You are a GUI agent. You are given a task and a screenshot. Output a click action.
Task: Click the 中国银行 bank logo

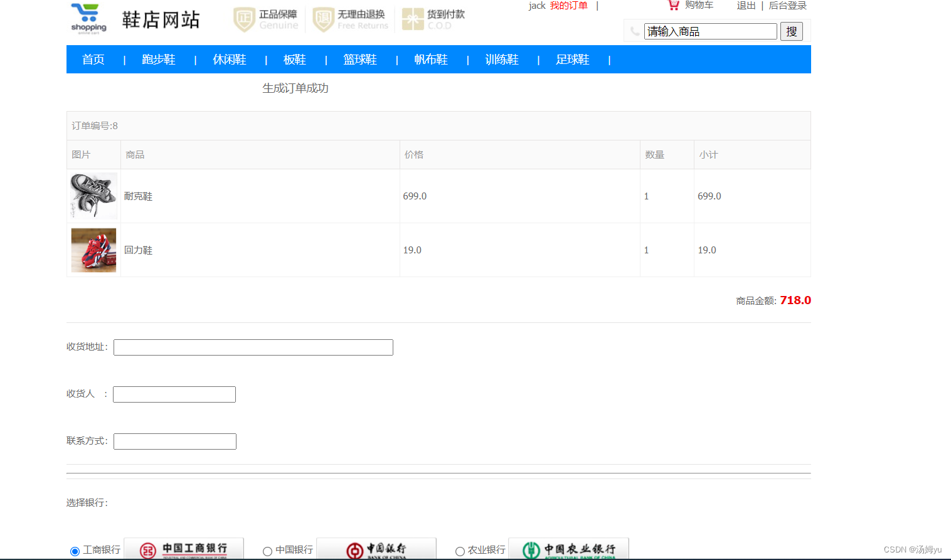(x=376, y=550)
